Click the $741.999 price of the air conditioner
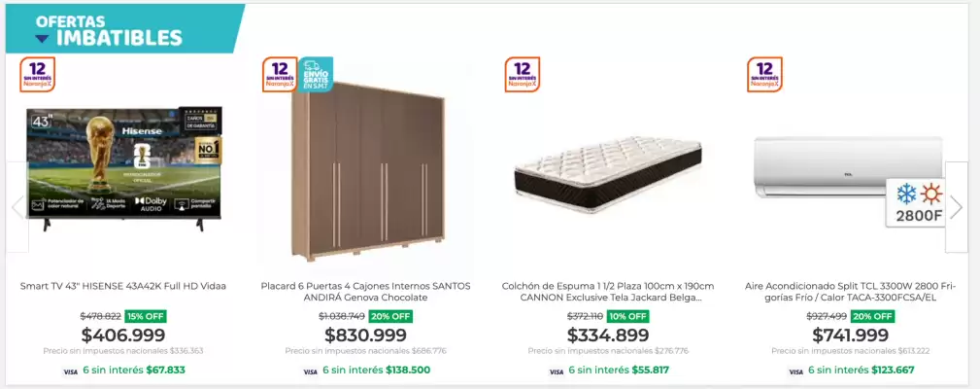Screen dimensions: 980x389 [x=850, y=336]
